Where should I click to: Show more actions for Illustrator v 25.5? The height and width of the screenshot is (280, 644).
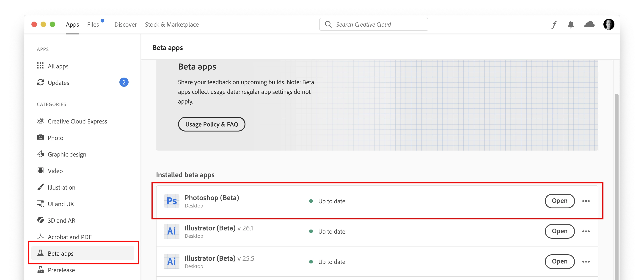click(586, 261)
